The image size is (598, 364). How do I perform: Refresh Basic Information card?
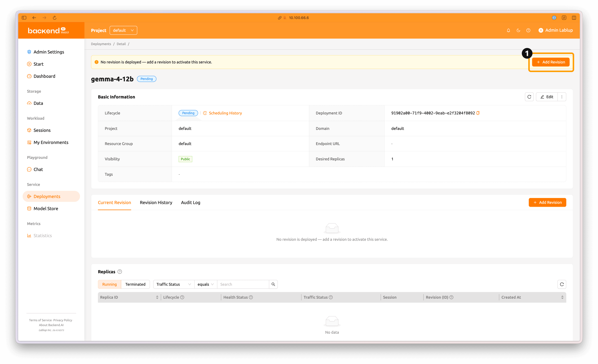(x=529, y=97)
